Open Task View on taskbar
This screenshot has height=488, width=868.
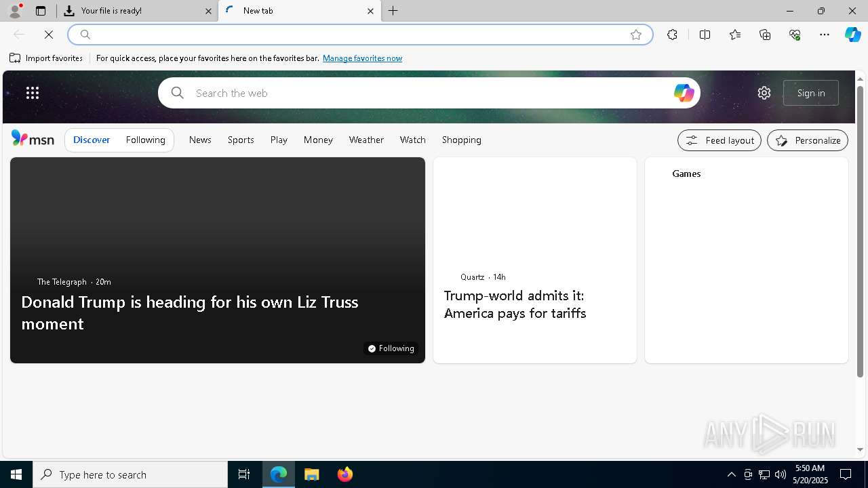[244, 474]
